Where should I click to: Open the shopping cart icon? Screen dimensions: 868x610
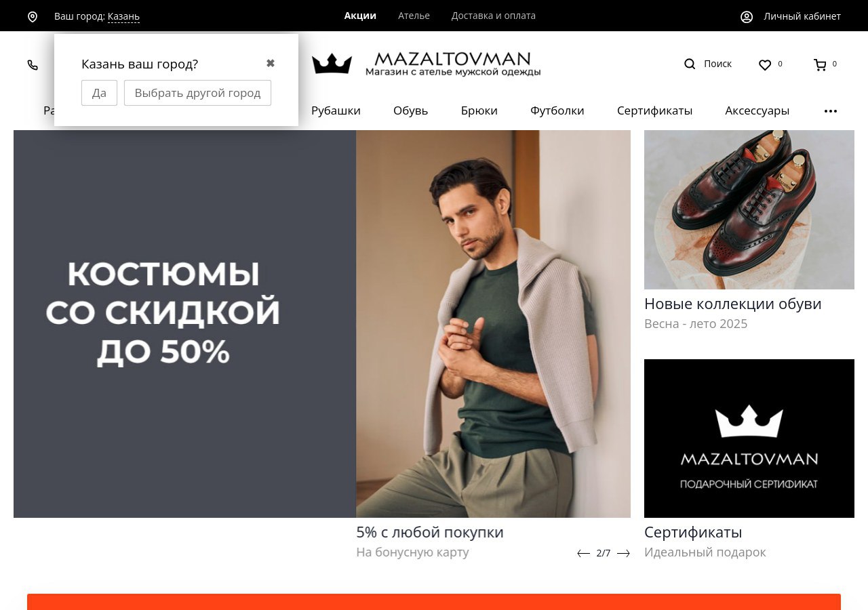820,65
